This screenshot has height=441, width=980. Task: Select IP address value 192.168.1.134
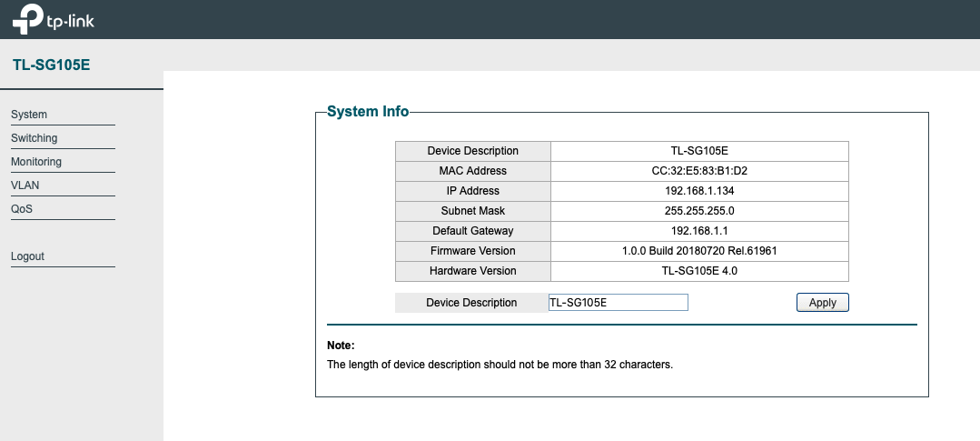coord(699,191)
